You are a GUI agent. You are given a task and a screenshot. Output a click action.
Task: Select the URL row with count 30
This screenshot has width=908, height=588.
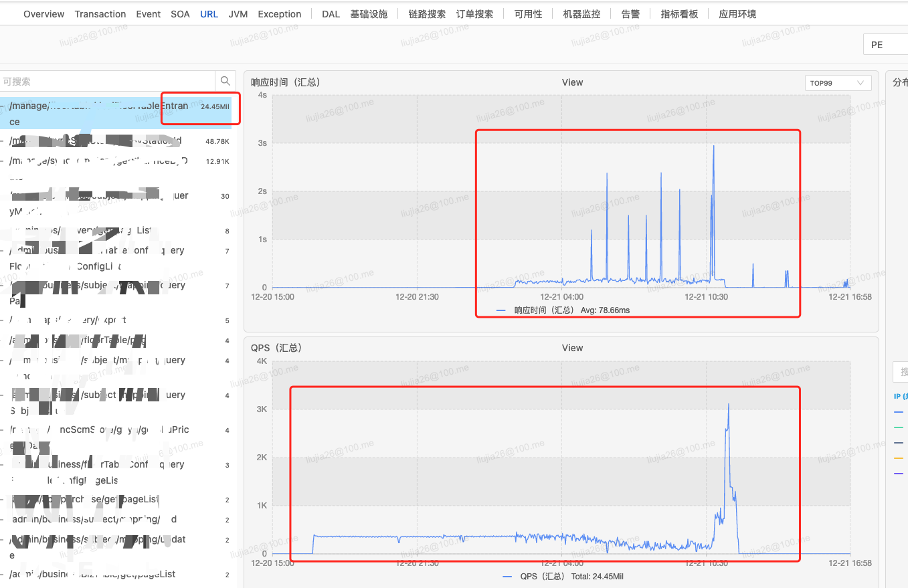pyautogui.click(x=116, y=203)
